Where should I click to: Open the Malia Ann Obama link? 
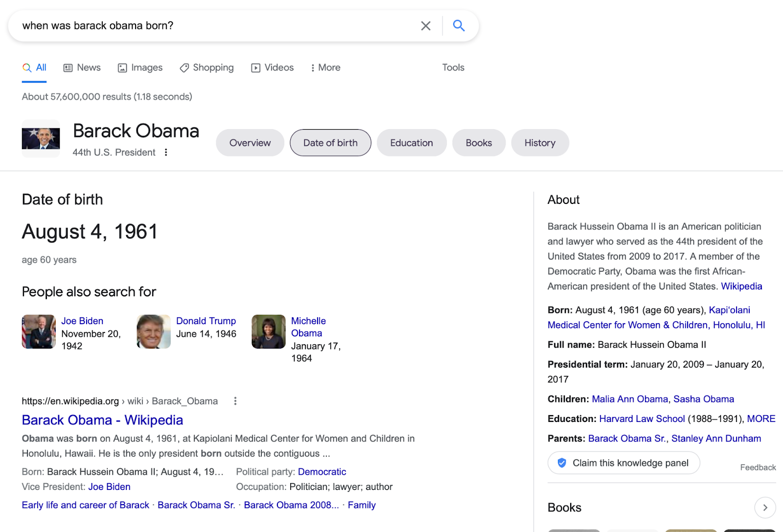point(630,399)
